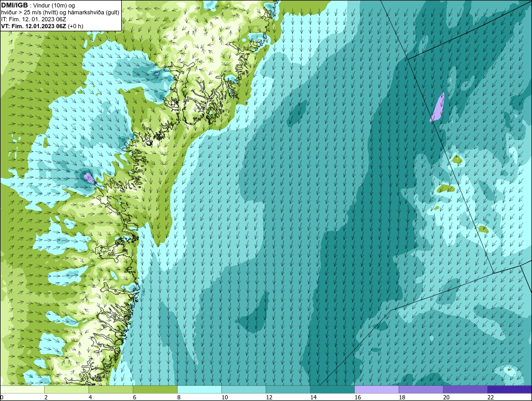Click the 2–4 m/s light green legend swatch
532x401 pixels.
pyautogui.click(x=66, y=389)
